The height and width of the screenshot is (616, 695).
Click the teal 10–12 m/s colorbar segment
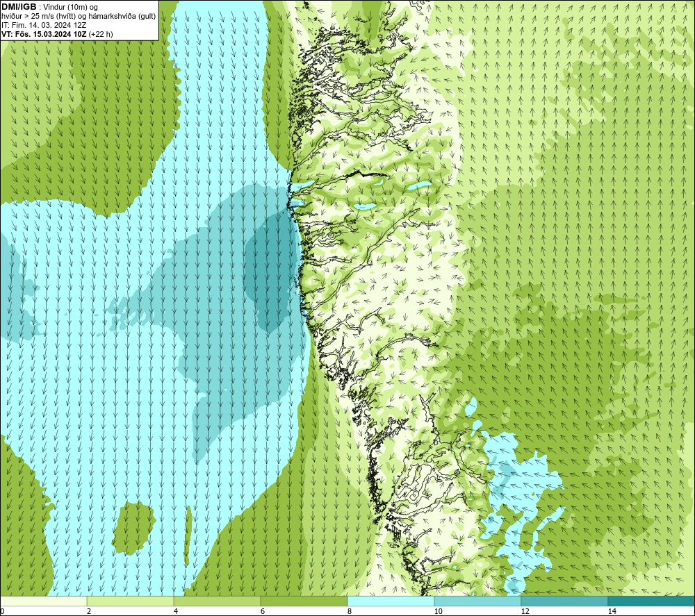click(478, 601)
